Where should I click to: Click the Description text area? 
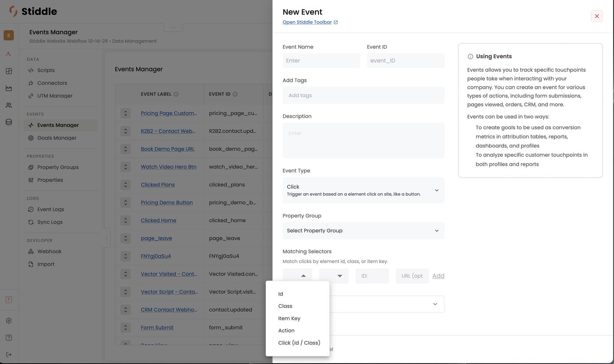[x=364, y=140]
